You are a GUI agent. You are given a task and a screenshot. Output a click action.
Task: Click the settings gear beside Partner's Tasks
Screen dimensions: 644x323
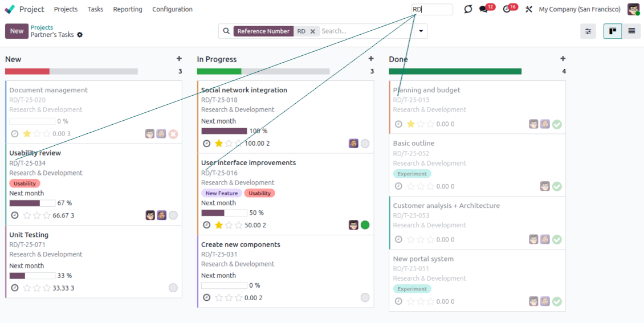pos(80,35)
